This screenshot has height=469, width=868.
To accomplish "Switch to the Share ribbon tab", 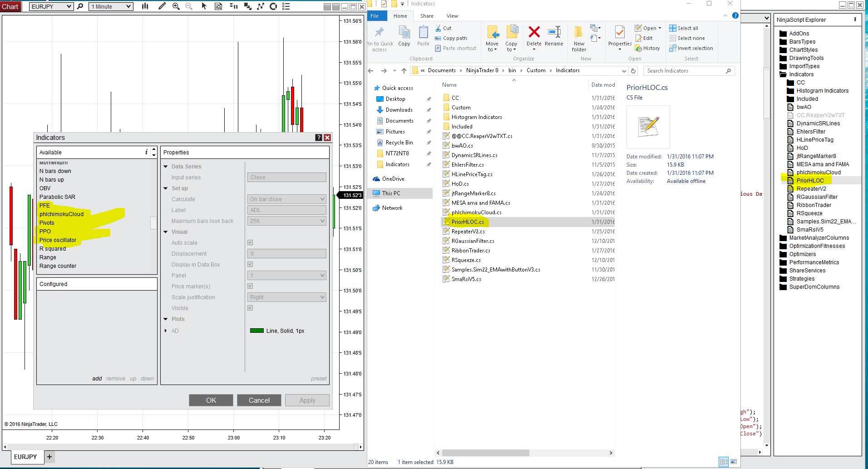I will pos(427,16).
